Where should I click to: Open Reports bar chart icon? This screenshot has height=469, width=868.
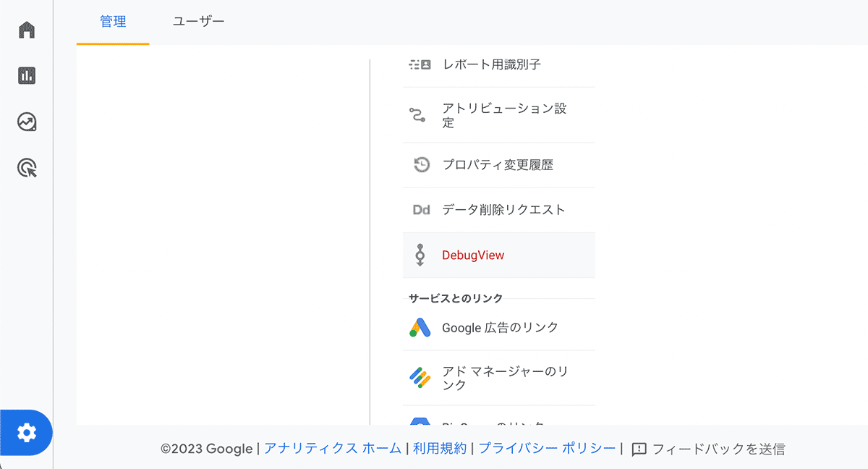coord(27,75)
